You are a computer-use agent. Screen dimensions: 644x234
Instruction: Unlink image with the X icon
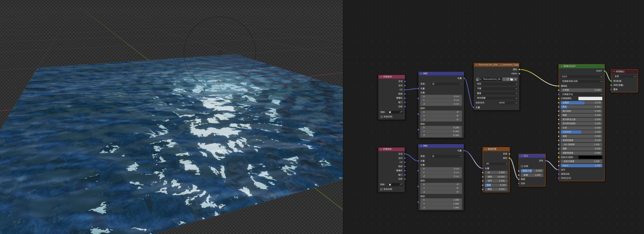click(x=516, y=79)
